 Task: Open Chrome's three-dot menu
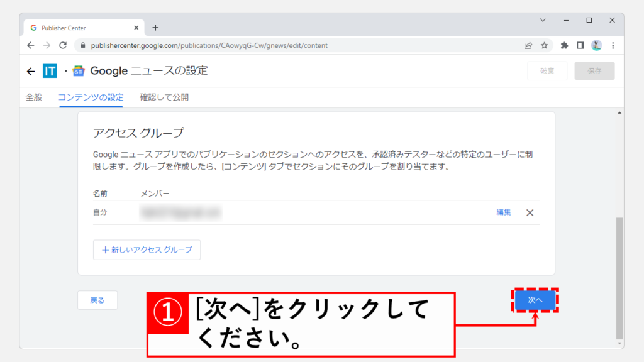point(613,45)
